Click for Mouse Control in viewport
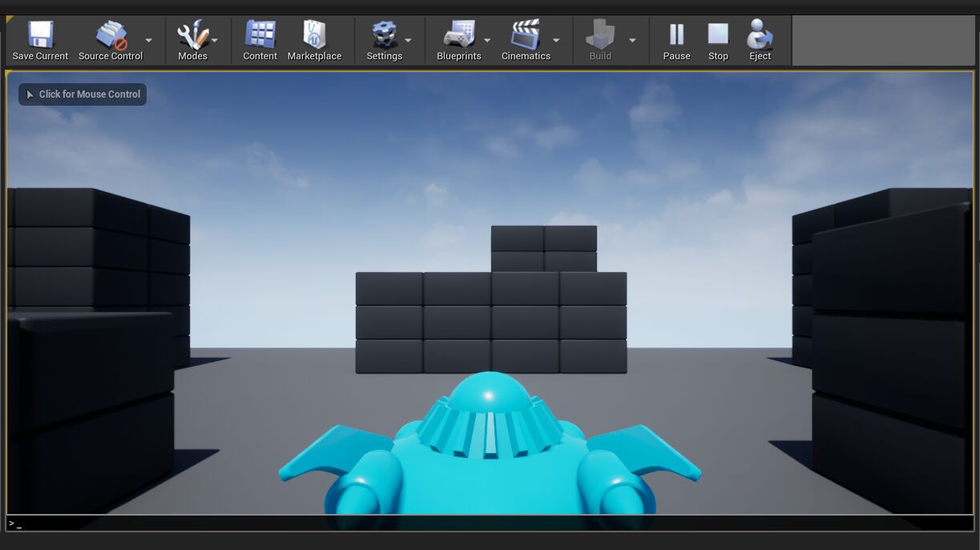The width and height of the screenshot is (980, 550). [83, 94]
